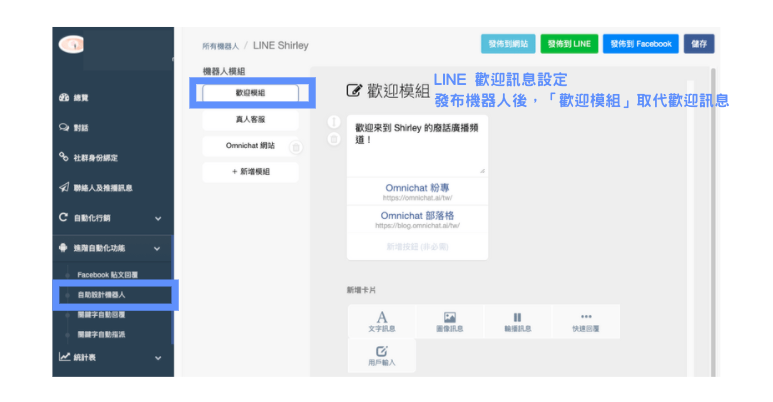Add a 輪播訊息 carousel card

pyautogui.click(x=518, y=322)
